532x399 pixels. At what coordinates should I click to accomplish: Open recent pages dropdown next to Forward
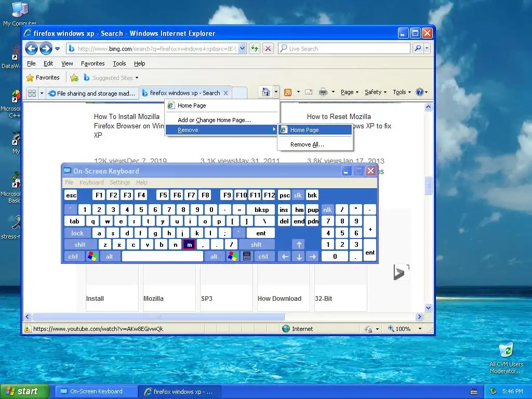(x=57, y=48)
